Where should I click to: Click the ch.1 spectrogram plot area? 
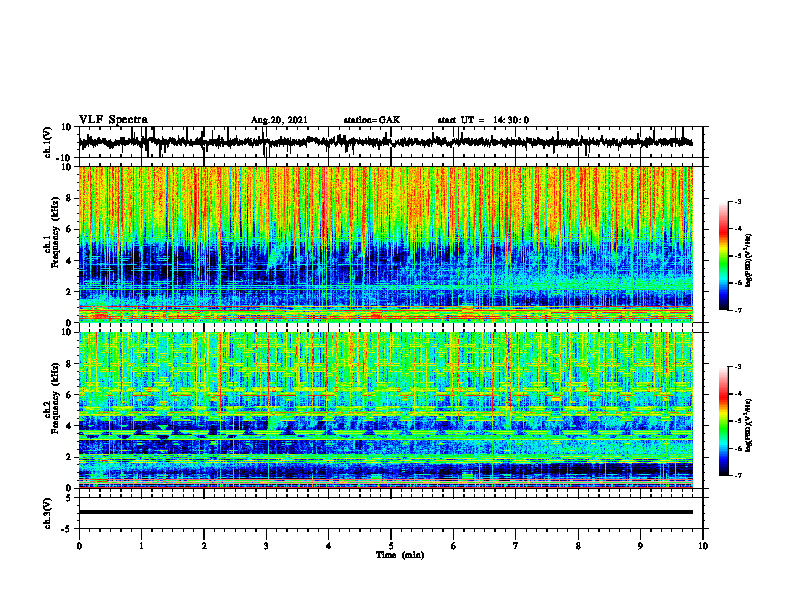pyautogui.click(x=385, y=244)
